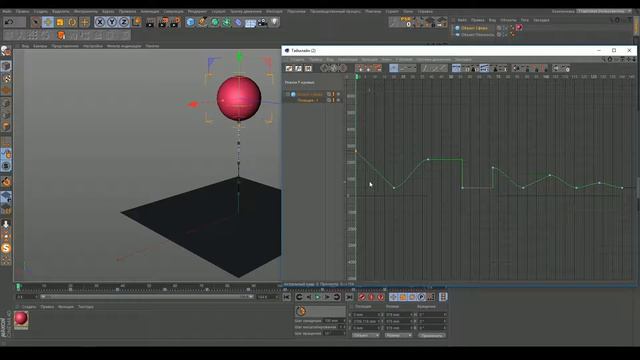Open Анимация menu in main menu bar
The height and width of the screenshot is (360, 640).
tap(150, 11)
